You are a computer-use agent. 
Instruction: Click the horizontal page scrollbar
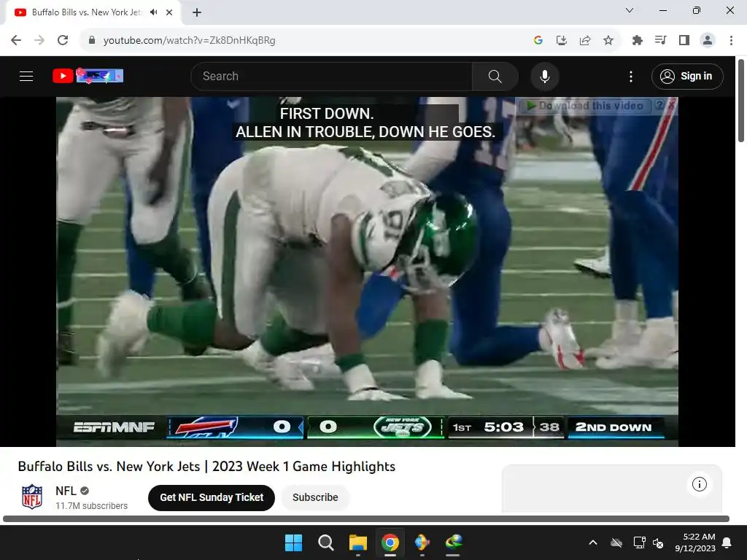366,518
